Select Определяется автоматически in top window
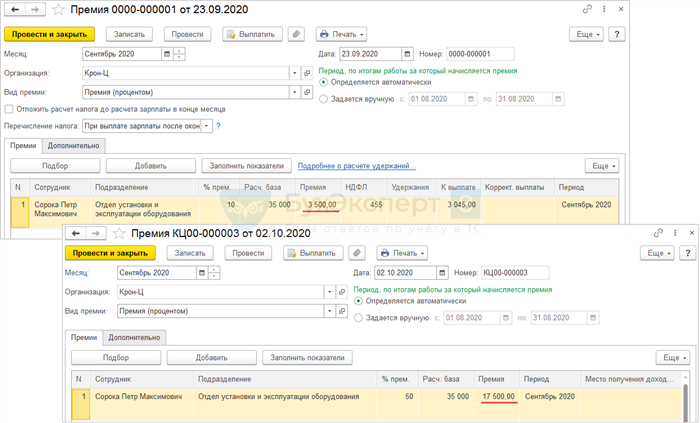The width and height of the screenshot is (700, 423). pyautogui.click(x=324, y=83)
